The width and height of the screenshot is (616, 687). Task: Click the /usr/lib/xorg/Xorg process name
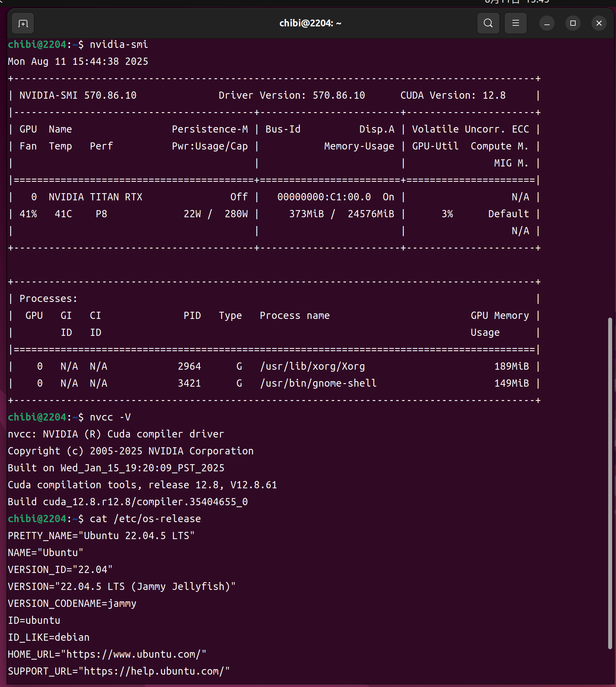[x=312, y=366]
